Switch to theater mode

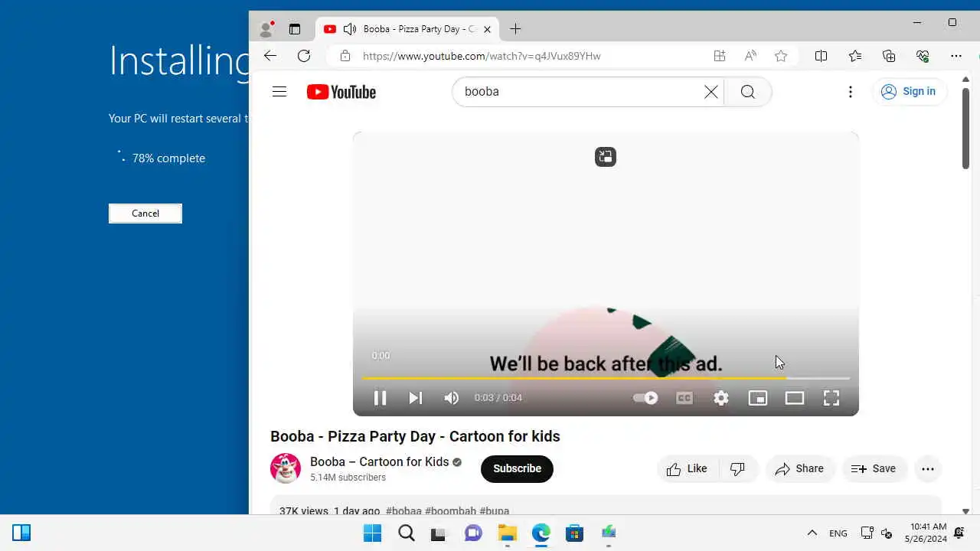(x=795, y=398)
